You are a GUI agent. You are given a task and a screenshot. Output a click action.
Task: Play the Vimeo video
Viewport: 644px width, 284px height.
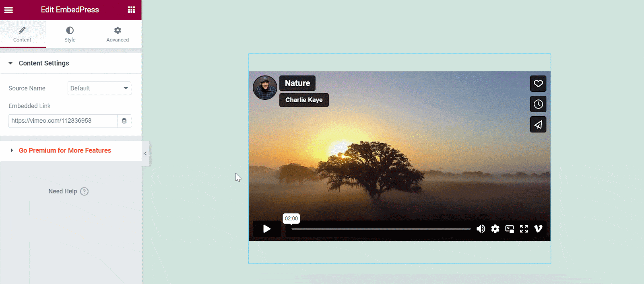tap(267, 229)
